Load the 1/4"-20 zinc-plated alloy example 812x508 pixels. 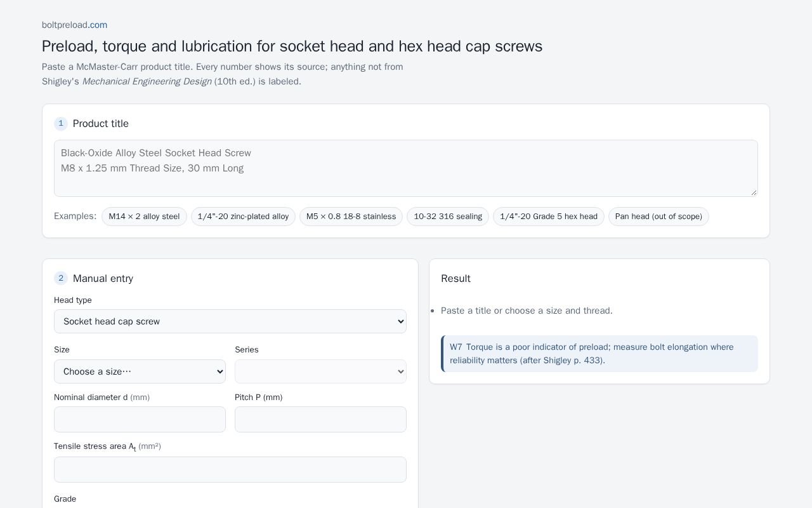tap(243, 217)
